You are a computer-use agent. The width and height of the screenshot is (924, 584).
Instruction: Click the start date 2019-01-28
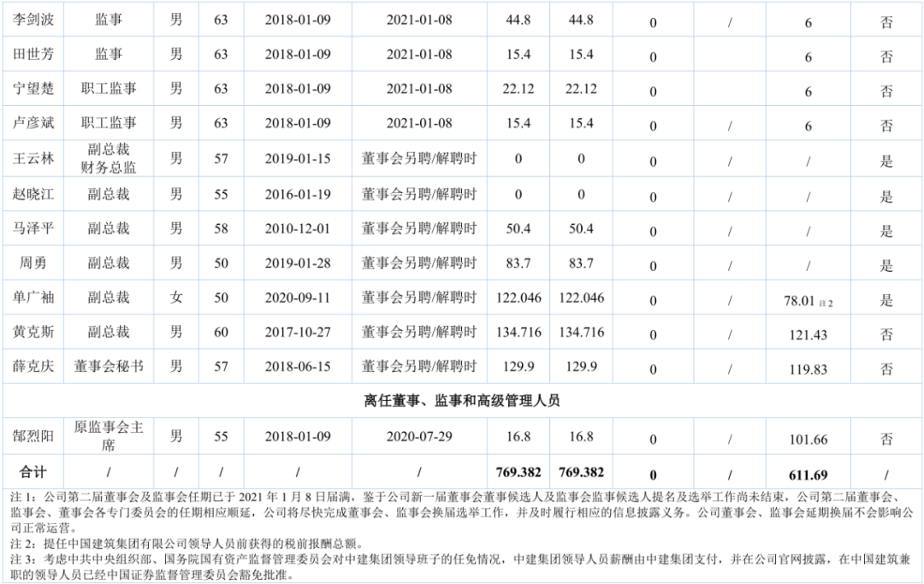pos(298,263)
